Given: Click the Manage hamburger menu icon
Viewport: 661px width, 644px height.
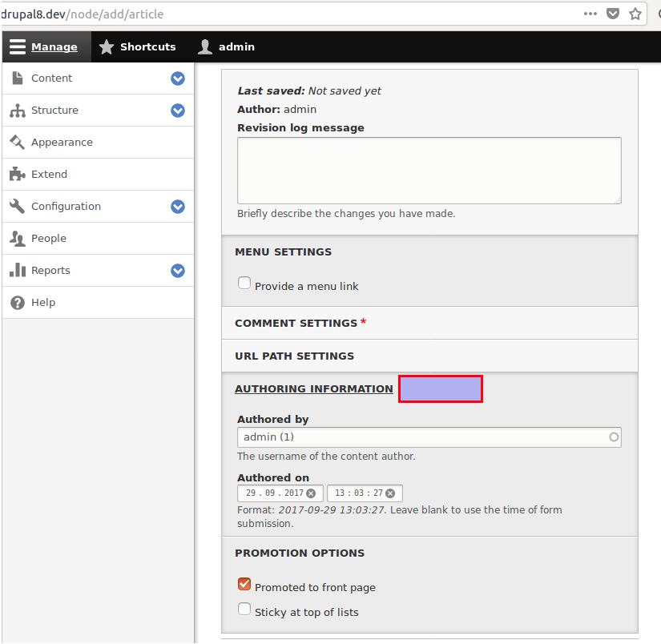Looking at the screenshot, I should click(18, 47).
